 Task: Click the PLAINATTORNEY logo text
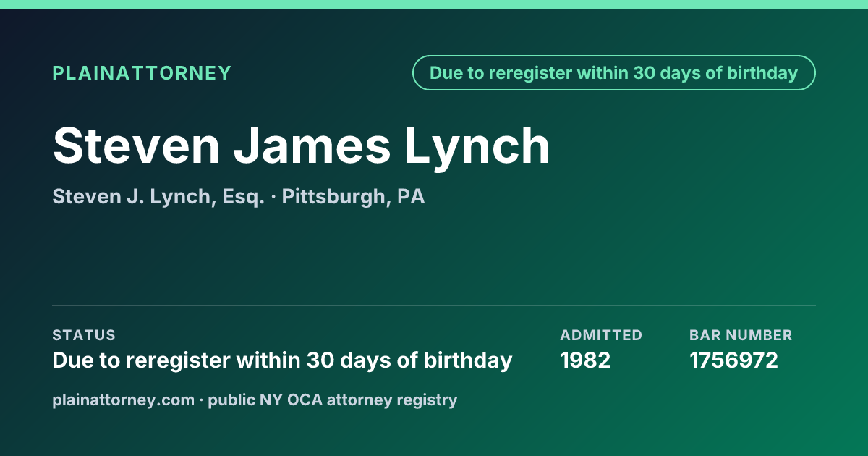(142, 73)
